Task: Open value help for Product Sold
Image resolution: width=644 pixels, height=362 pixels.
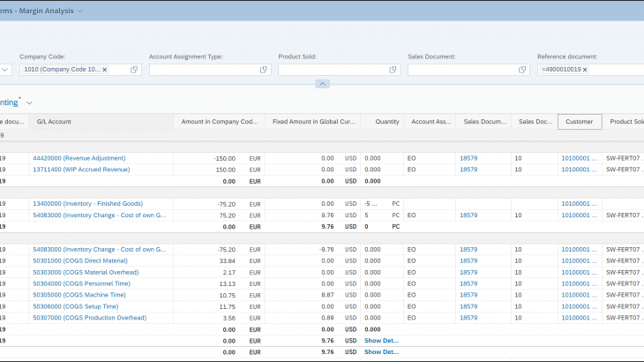Action: 393,70
